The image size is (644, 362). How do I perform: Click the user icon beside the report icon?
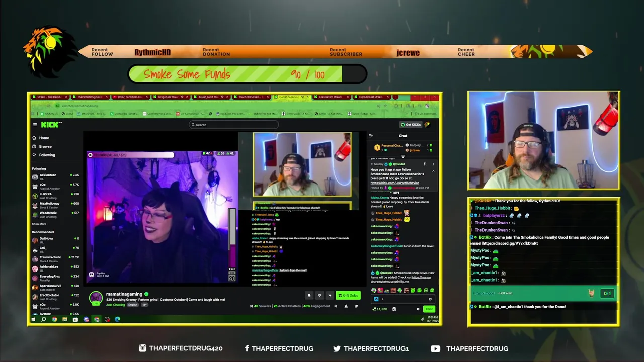356,306
